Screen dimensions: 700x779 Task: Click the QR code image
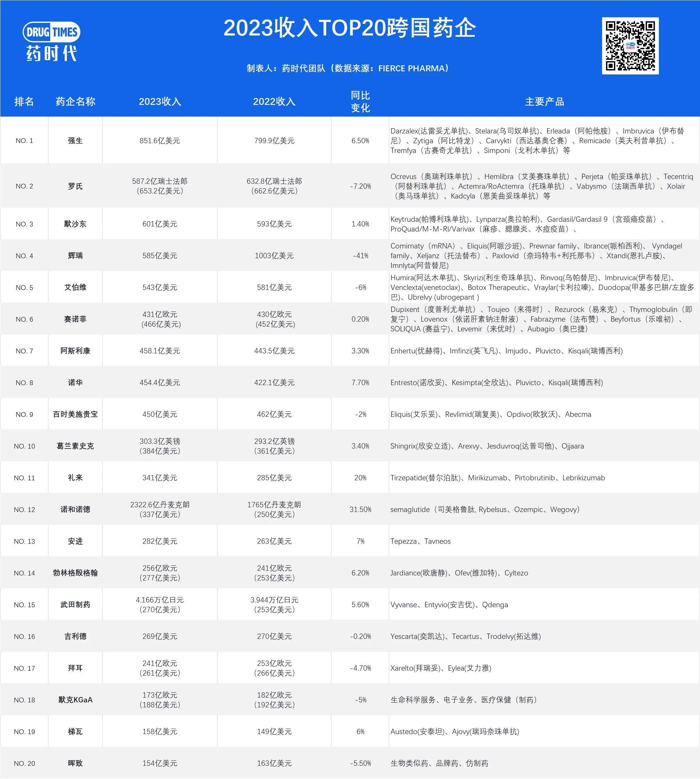pos(630,46)
